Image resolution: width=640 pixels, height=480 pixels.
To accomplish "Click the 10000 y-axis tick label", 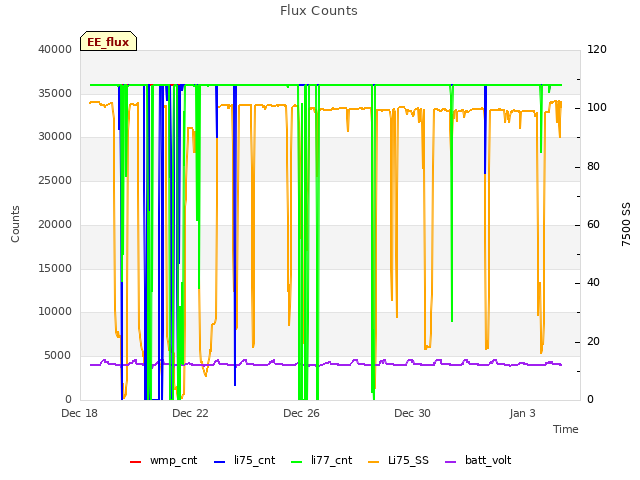I will (55, 311).
